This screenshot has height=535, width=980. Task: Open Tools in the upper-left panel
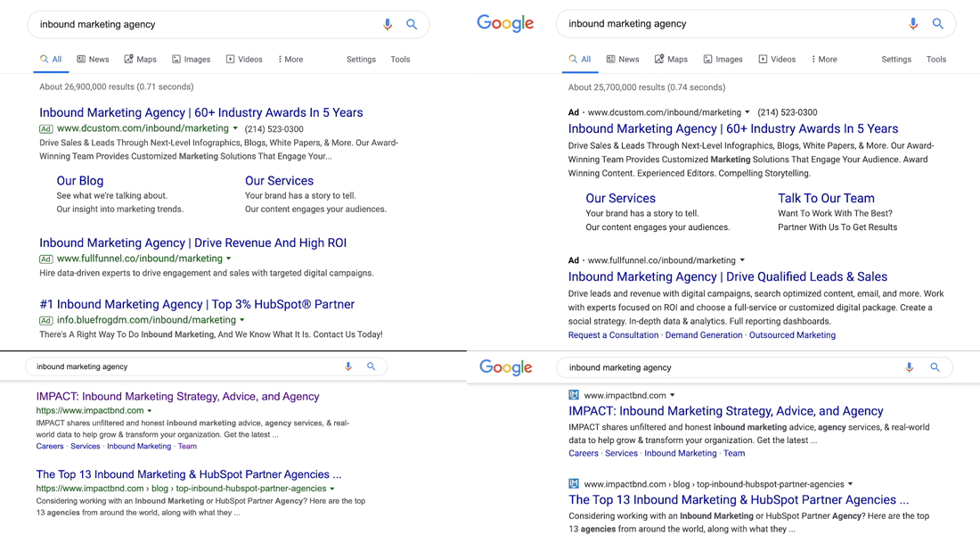tap(401, 60)
